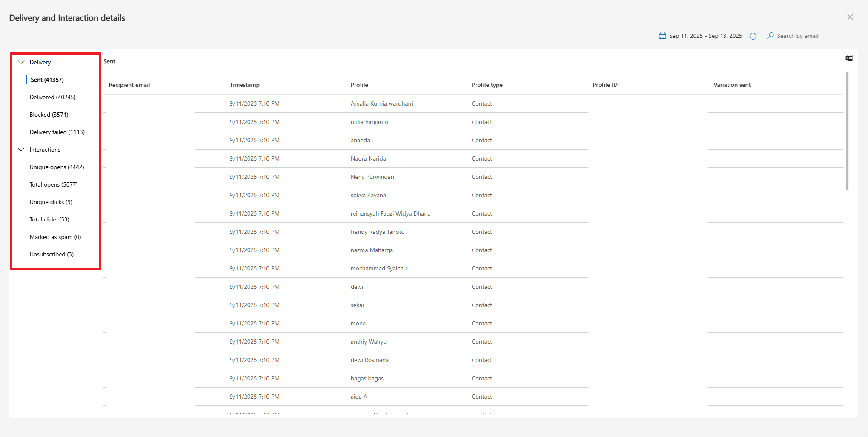Image resolution: width=868 pixels, height=437 pixels.
Task: Open profile Amalia Kurnia wardhani
Action: click(x=382, y=103)
